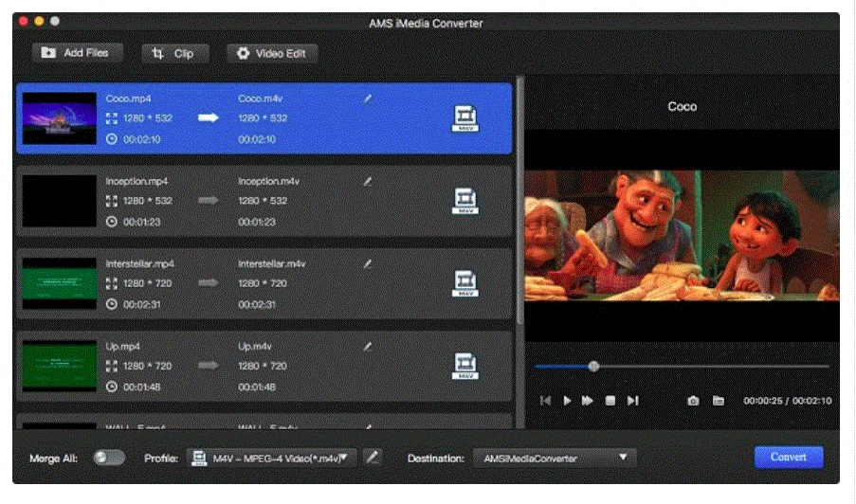This screenshot has width=856, height=504.
Task: Click the 00:00:25 / 00:02:10 time display
Action: pos(787,401)
